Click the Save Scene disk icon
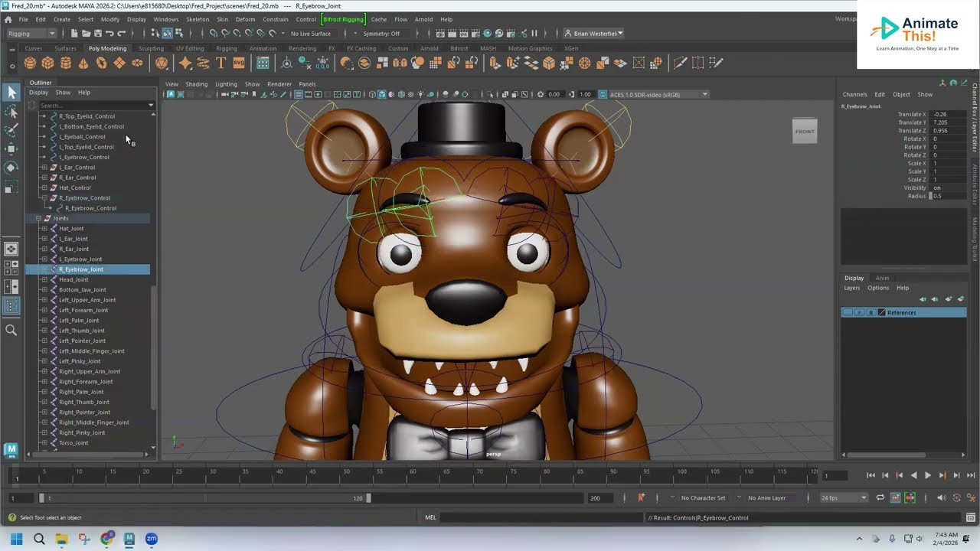Screen dimensions: 980x551 97,34
